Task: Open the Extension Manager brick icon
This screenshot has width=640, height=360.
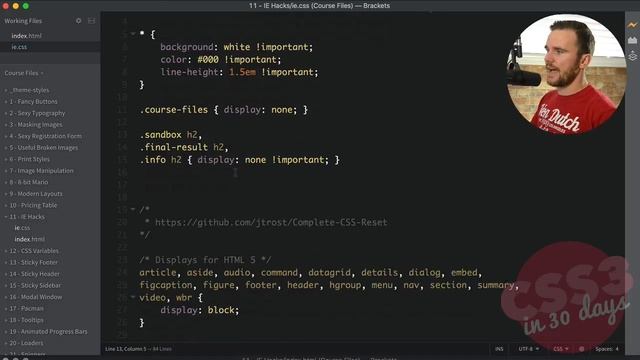Action: [x=632, y=40]
